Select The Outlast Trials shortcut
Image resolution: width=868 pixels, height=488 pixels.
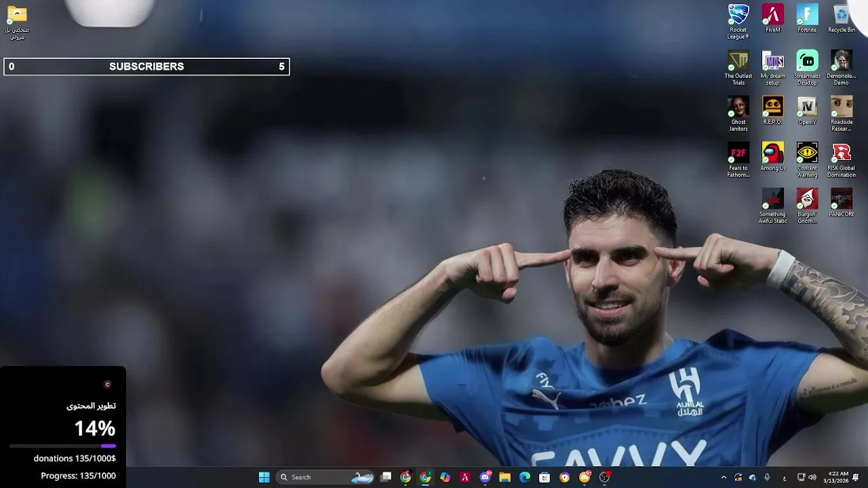pyautogui.click(x=738, y=68)
